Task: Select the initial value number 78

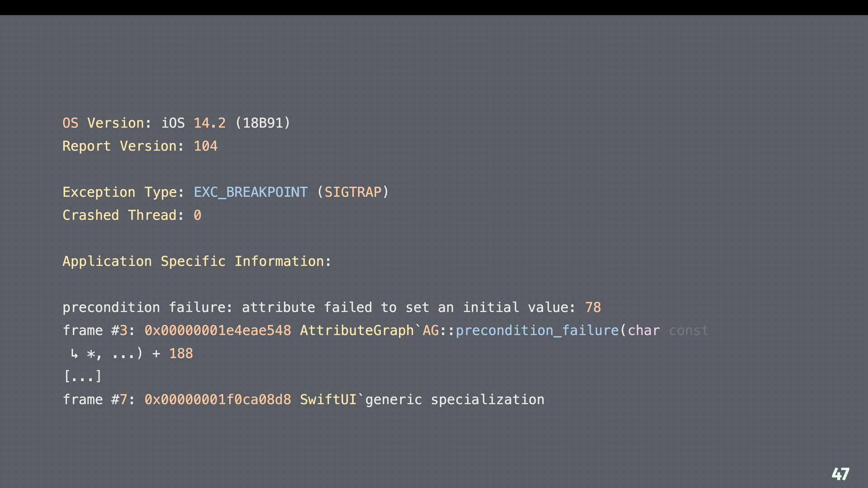Action: click(593, 307)
